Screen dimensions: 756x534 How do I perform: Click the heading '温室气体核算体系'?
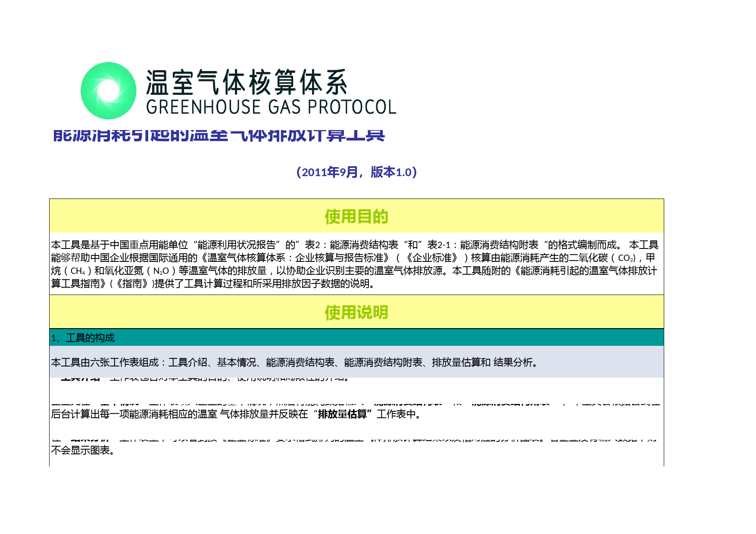tap(247, 82)
